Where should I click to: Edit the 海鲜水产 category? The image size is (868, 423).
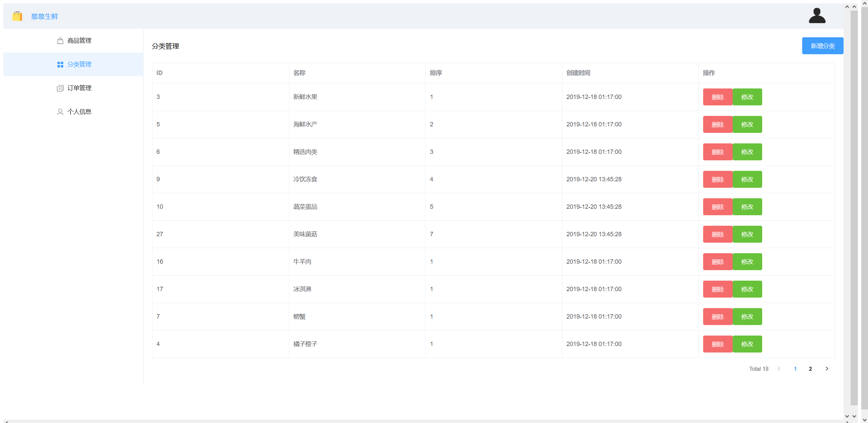[747, 124]
